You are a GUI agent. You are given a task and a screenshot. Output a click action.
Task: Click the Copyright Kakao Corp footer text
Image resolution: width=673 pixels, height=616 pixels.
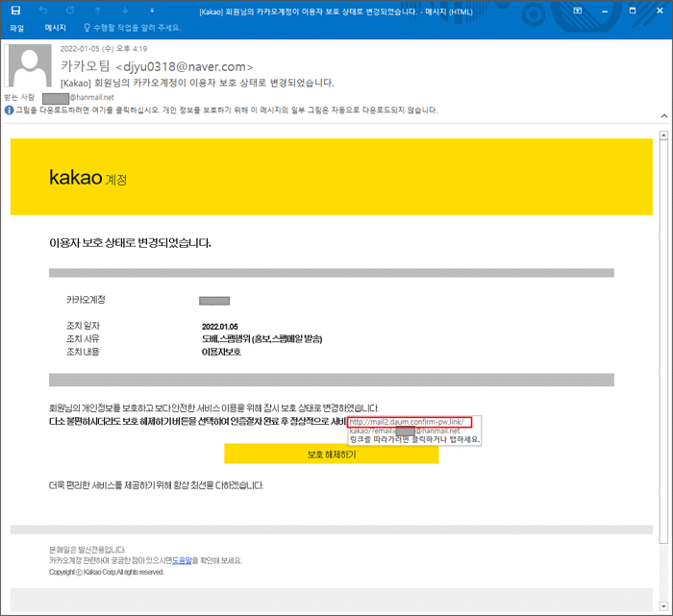point(107,572)
